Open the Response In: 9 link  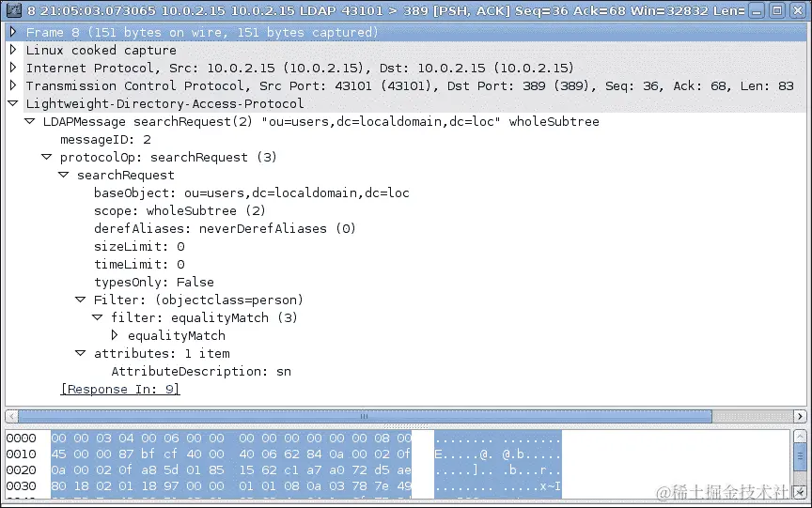tap(120, 389)
